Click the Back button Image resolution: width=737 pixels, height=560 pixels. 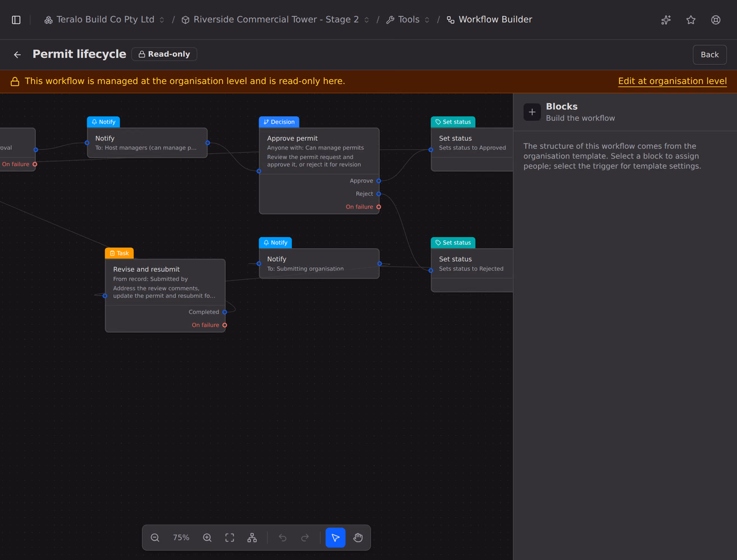pyautogui.click(x=709, y=54)
